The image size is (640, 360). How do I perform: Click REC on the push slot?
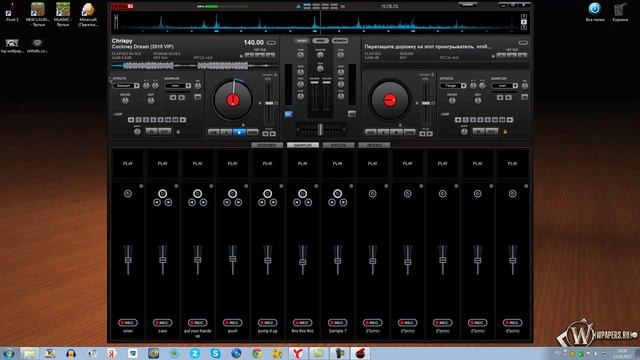click(233, 322)
